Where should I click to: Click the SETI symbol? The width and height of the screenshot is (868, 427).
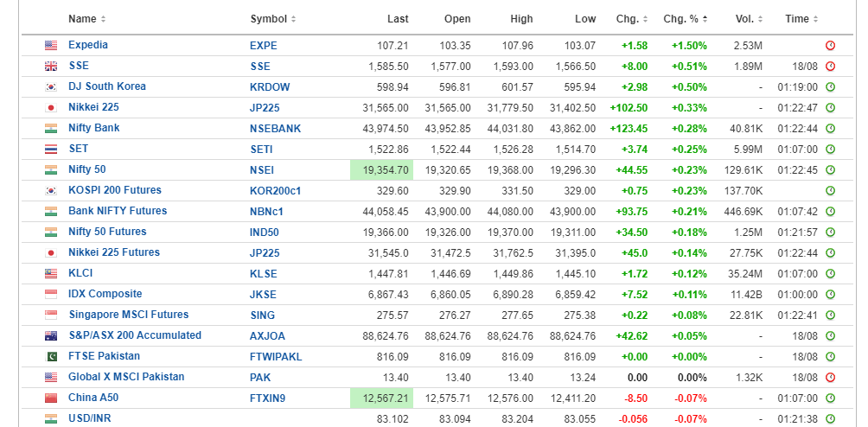point(261,150)
